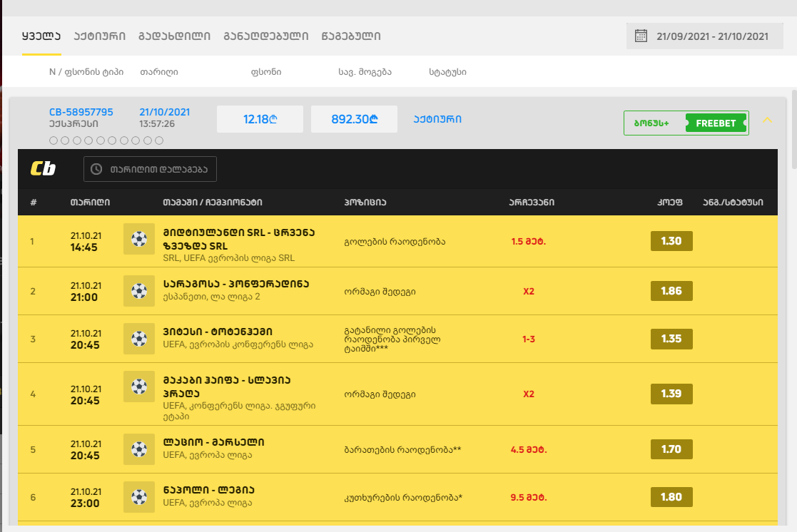Click the FREEBET ticket badge
Screen dimensions: 797x532
tap(716, 123)
